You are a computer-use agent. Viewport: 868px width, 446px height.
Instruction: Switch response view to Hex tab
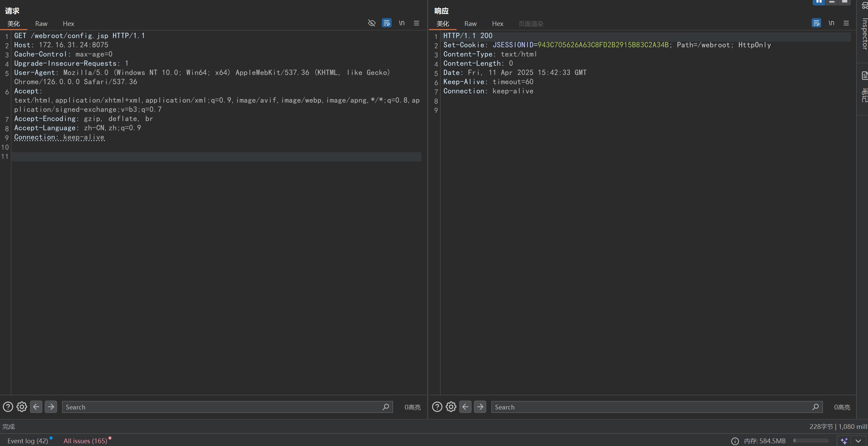pos(498,24)
